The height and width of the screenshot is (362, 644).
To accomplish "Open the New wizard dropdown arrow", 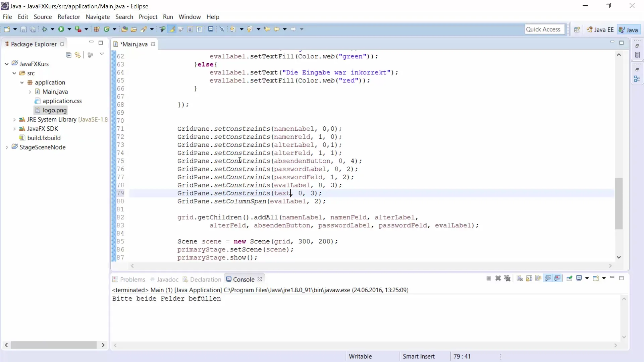I will coord(15,29).
